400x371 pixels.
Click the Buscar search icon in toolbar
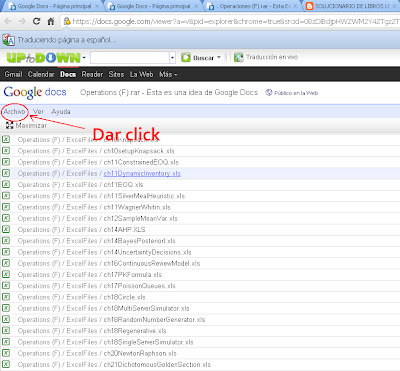click(x=186, y=57)
